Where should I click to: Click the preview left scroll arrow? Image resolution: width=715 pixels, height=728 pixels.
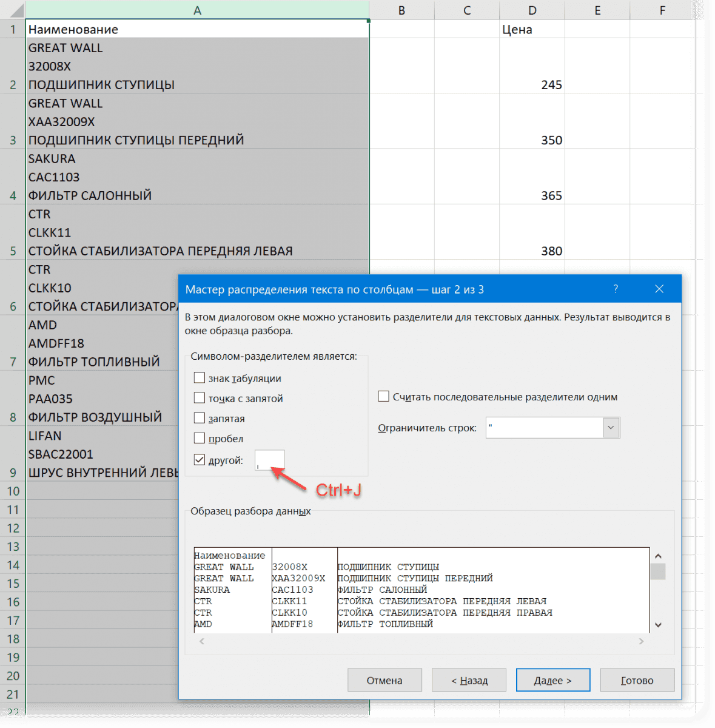tap(201, 641)
